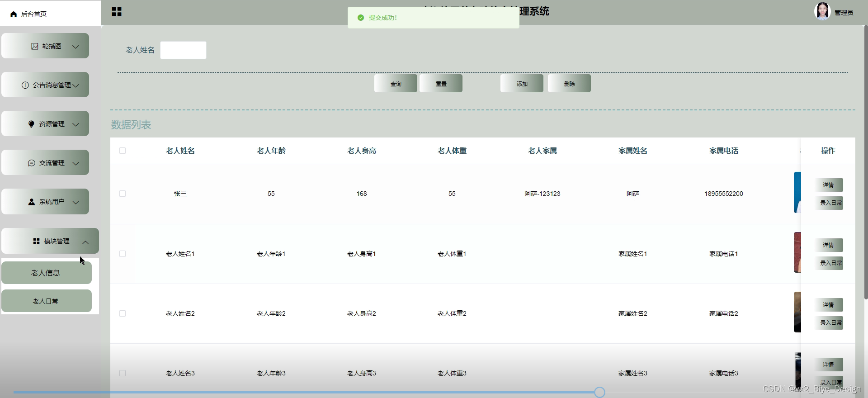This screenshot has height=398, width=868.
Task: Check the row checkbox for 老人姓名1
Action: [x=123, y=254]
